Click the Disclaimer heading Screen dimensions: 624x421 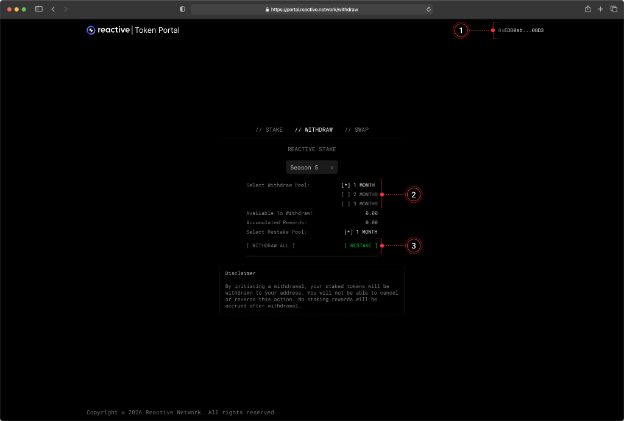[x=240, y=273]
